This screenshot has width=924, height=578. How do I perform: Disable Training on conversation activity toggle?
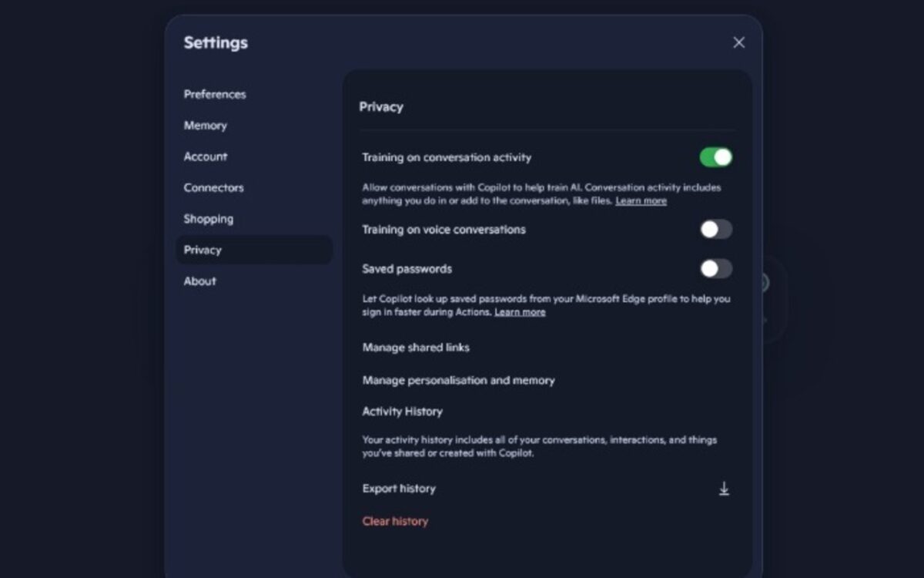click(716, 157)
